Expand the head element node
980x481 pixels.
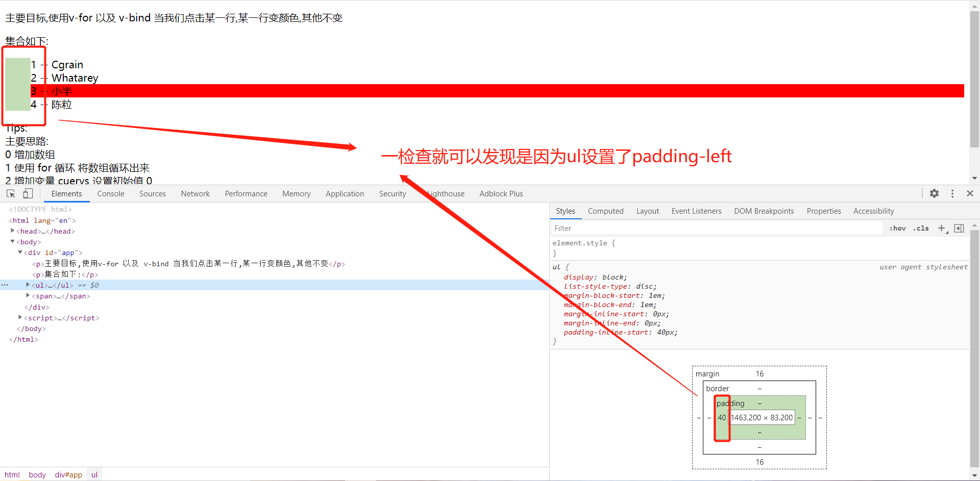point(13,231)
